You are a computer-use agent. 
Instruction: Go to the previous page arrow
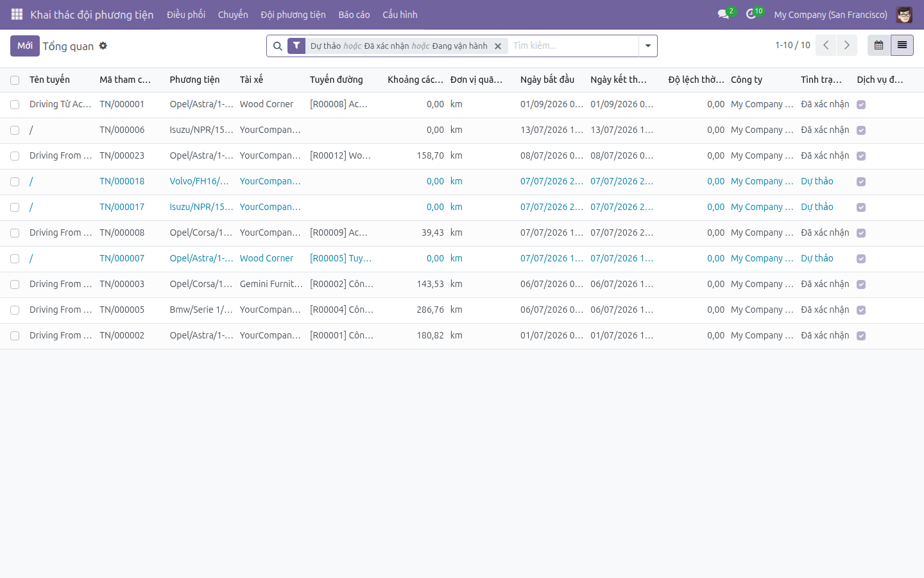826,45
